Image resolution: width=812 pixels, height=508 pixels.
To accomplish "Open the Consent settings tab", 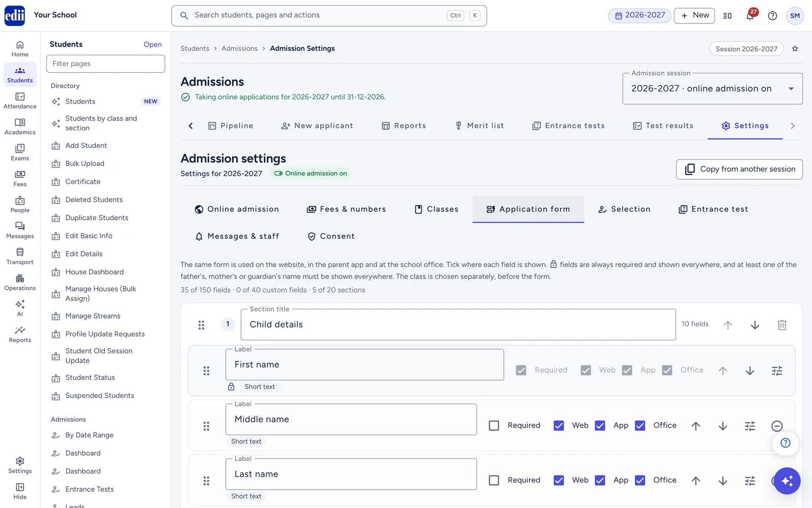I will (331, 236).
